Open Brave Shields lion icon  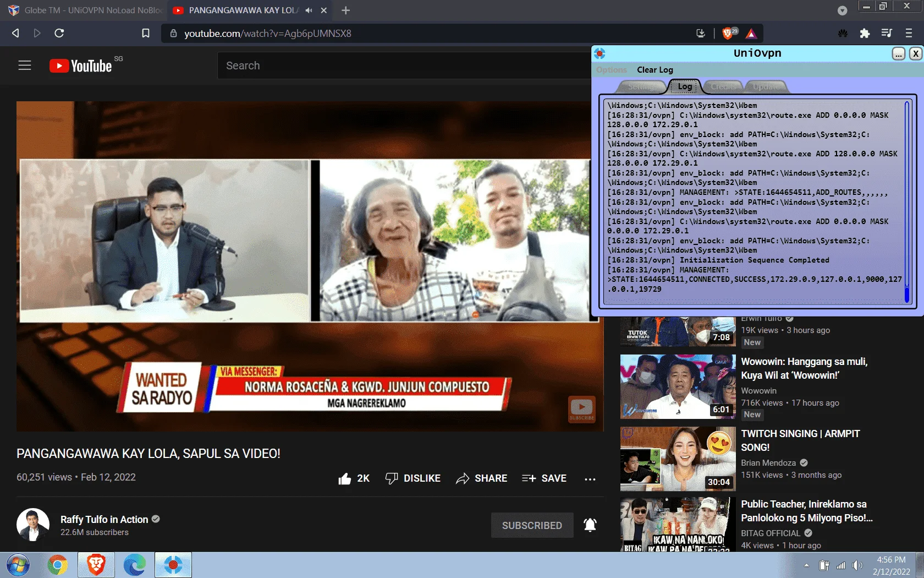[x=728, y=33]
